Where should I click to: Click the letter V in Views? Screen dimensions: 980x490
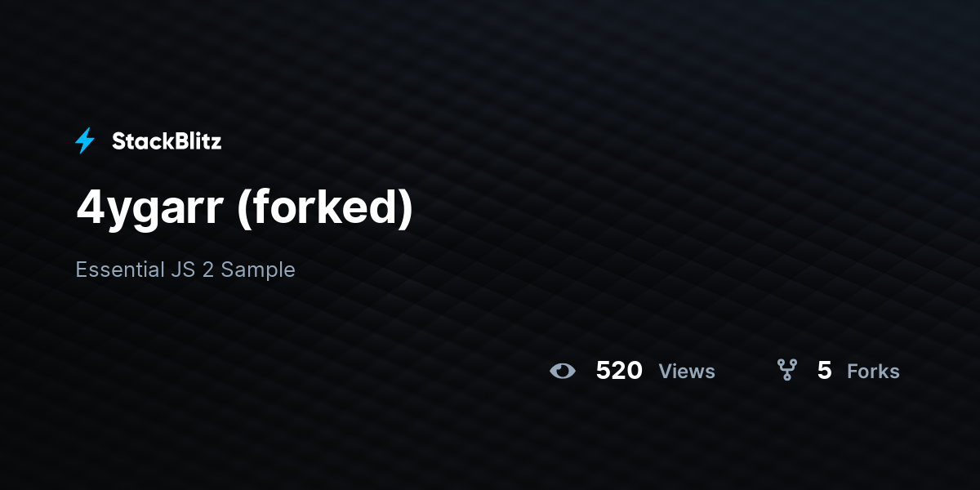point(666,372)
